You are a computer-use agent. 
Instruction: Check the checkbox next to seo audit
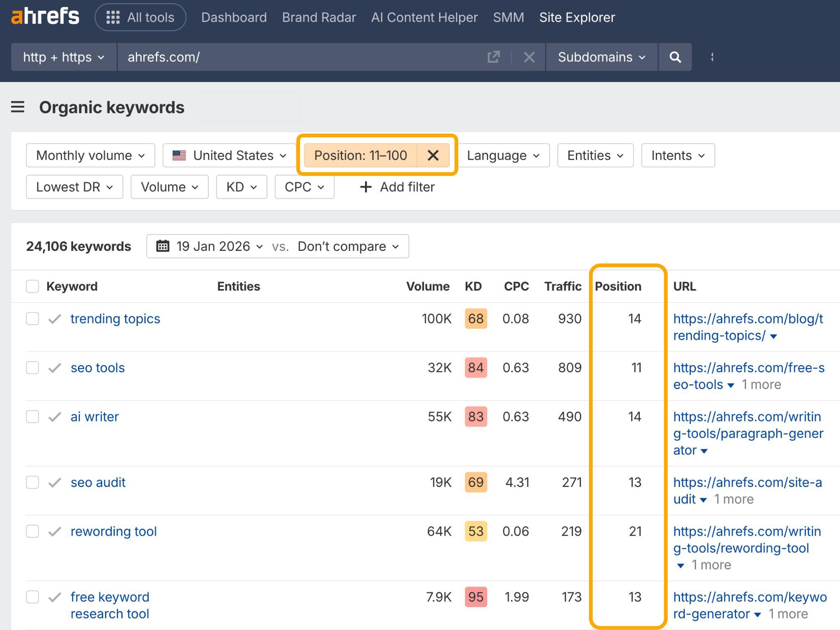pos(32,482)
